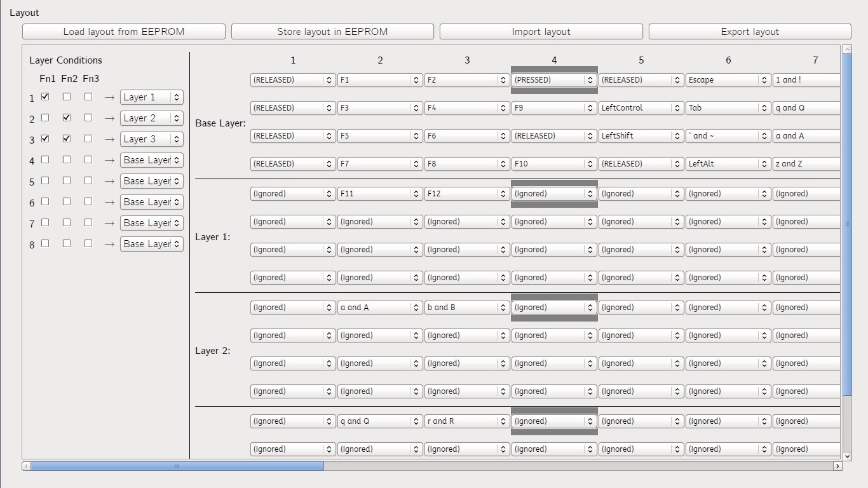Open the LeftControl key mapping dropdown
The width and height of the screenshot is (868, 488).
(x=641, y=108)
